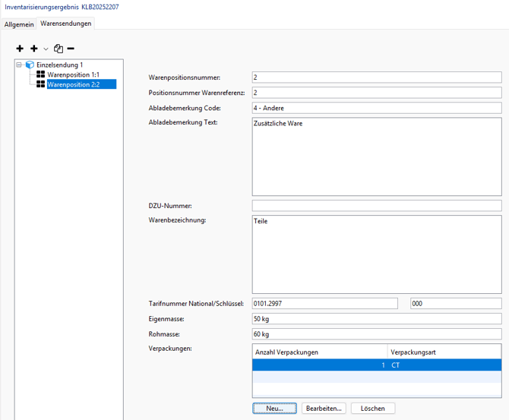Click the blue cube icon of Einzelsendung 1
Viewport: 509px width, 420px height.
point(30,65)
